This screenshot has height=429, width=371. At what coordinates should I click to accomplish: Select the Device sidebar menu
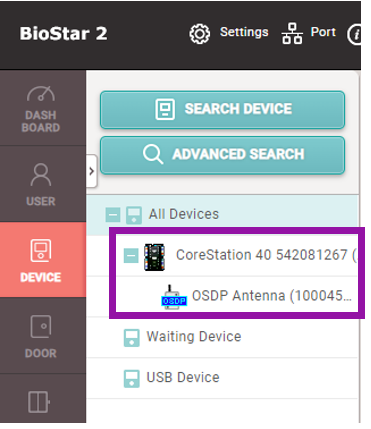click(41, 260)
